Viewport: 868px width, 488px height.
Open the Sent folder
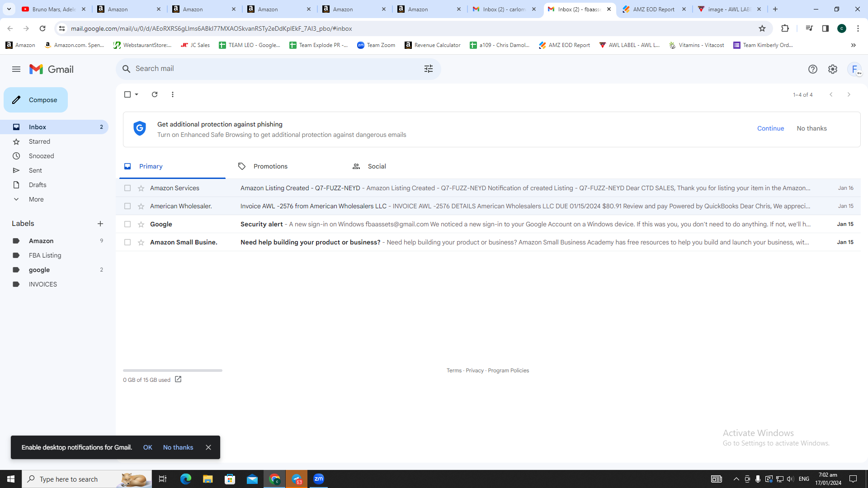click(x=54, y=170)
